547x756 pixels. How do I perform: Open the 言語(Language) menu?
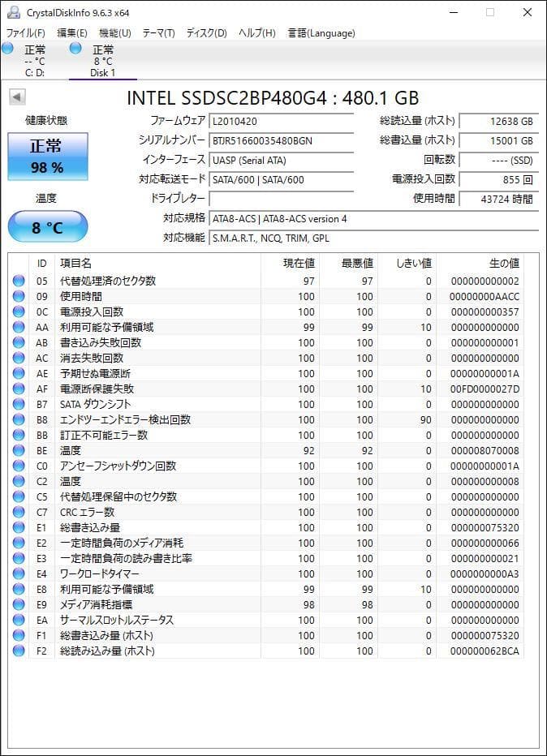pyautogui.click(x=321, y=32)
